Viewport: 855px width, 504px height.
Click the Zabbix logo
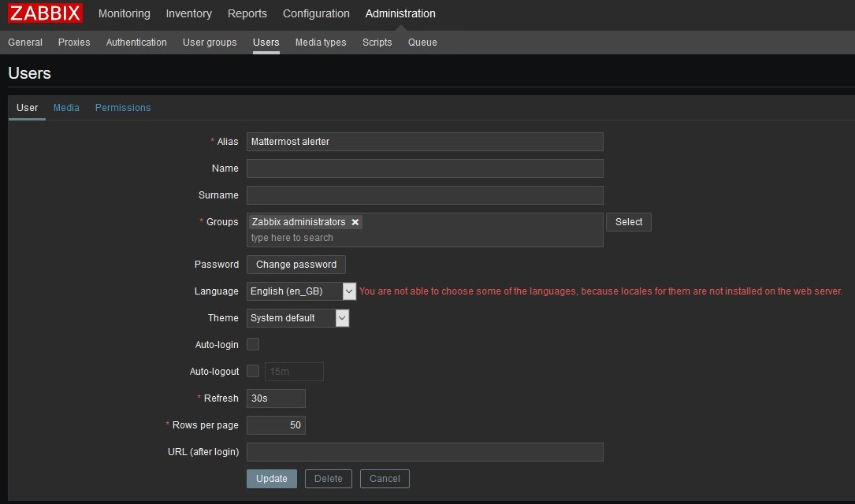coord(45,13)
